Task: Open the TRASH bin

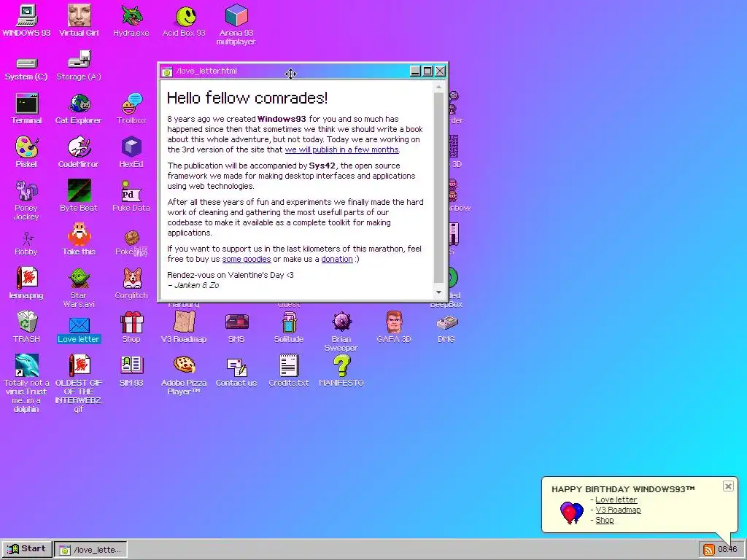Action: tap(26, 327)
